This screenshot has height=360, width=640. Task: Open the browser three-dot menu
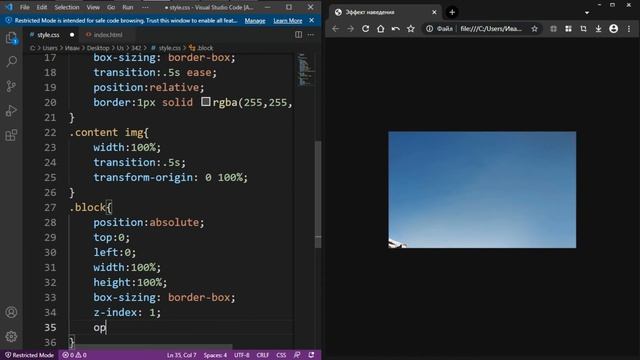[x=629, y=29]
